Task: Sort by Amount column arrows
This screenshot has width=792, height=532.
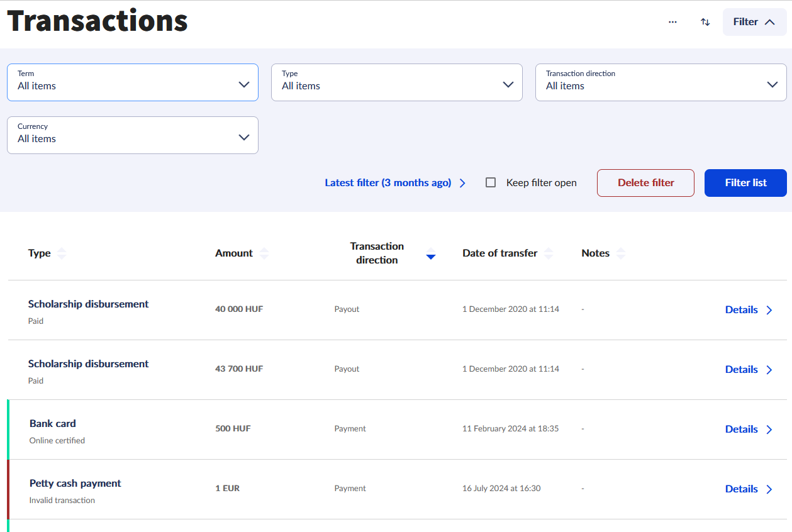Action: coord(264,253)
